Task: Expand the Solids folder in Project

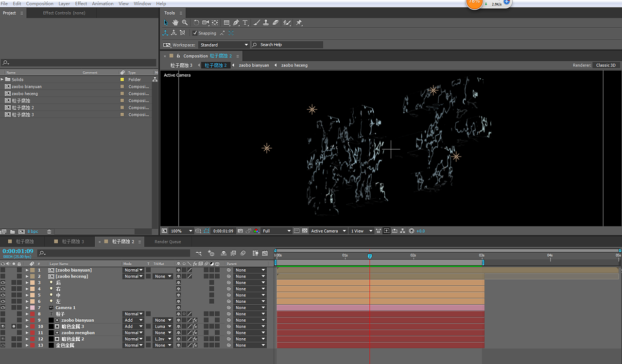Action: (x=2, y=79)
